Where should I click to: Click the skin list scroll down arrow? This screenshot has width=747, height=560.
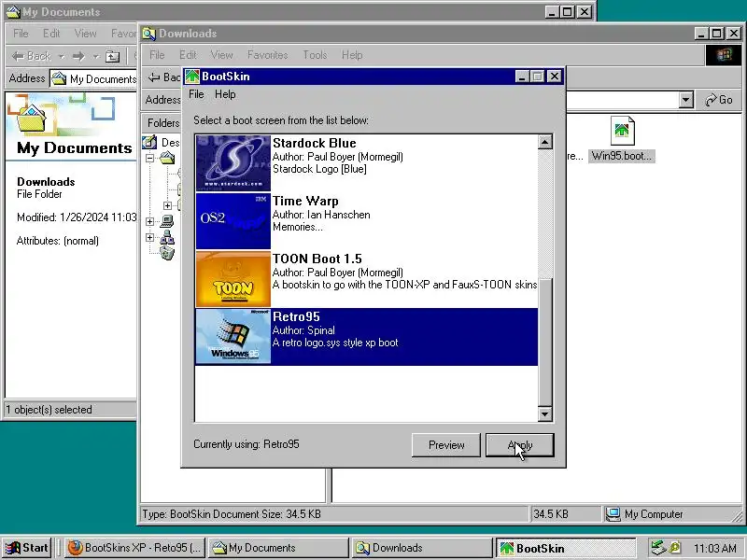click(545, 413)
